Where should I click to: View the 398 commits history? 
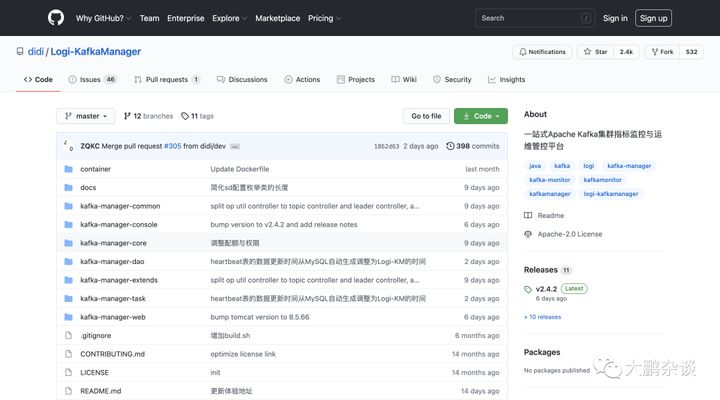[x=473, y=146]
